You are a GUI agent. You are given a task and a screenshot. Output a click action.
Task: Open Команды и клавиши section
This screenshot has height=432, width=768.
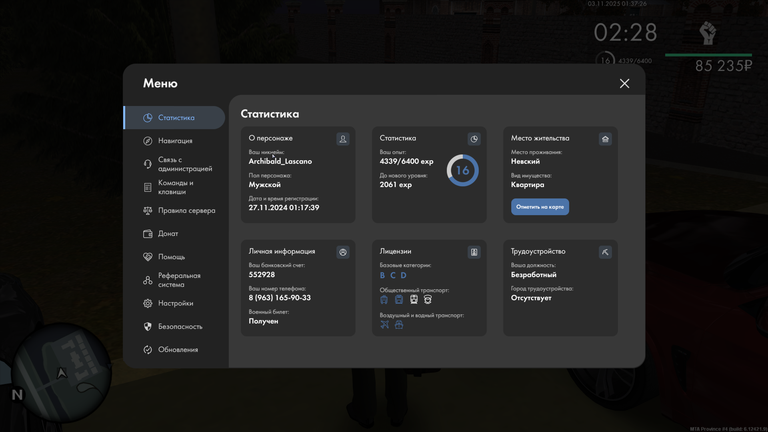point(174,187)
